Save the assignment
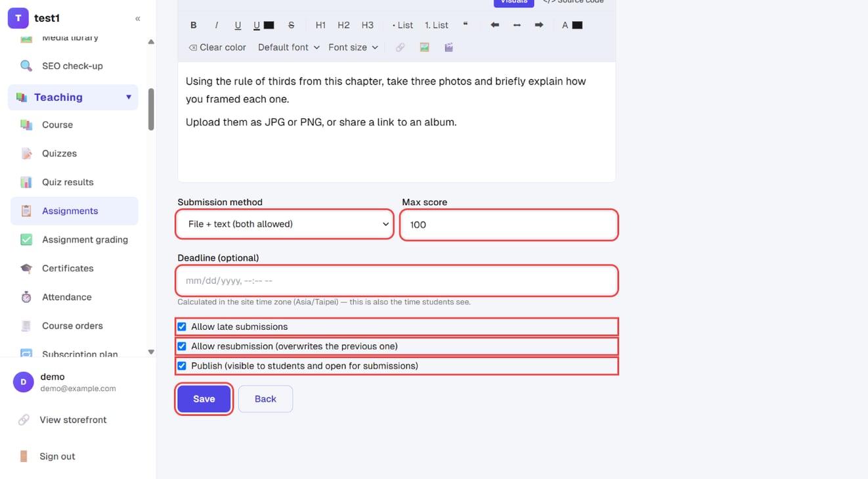The width and height of the screenshot is (868, 479). [204, 399]
